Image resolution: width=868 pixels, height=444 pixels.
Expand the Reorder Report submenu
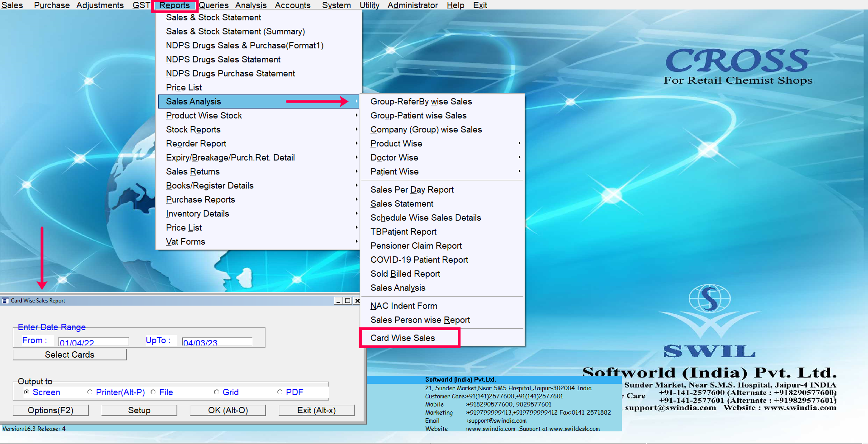[259, 144]
